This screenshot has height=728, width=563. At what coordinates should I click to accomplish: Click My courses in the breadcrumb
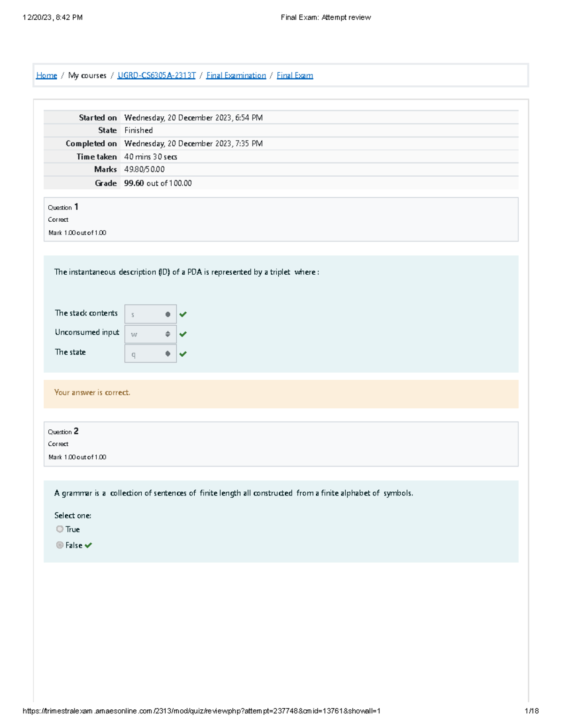click(x=87, y=75)
